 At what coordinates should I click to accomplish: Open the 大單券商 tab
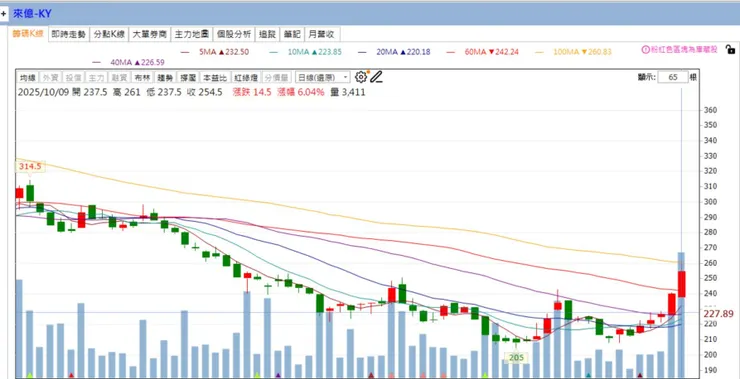pyautogui.click(x=150, y=34)
